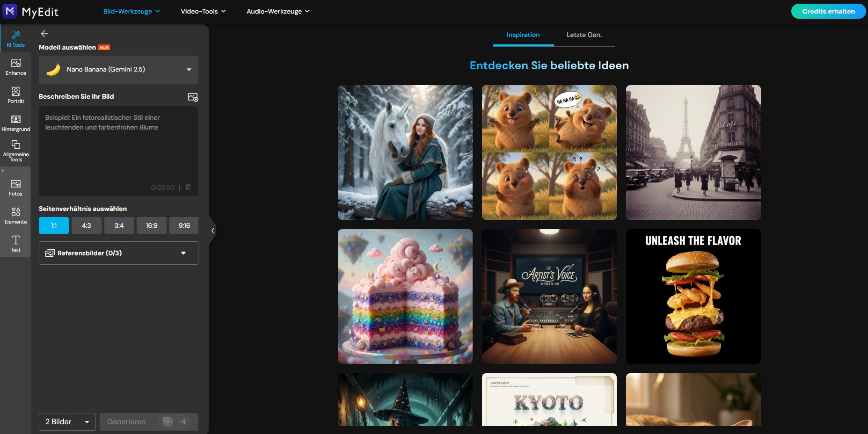Select the 3:4 aspect ratio
868x434 pixels.
119,225
